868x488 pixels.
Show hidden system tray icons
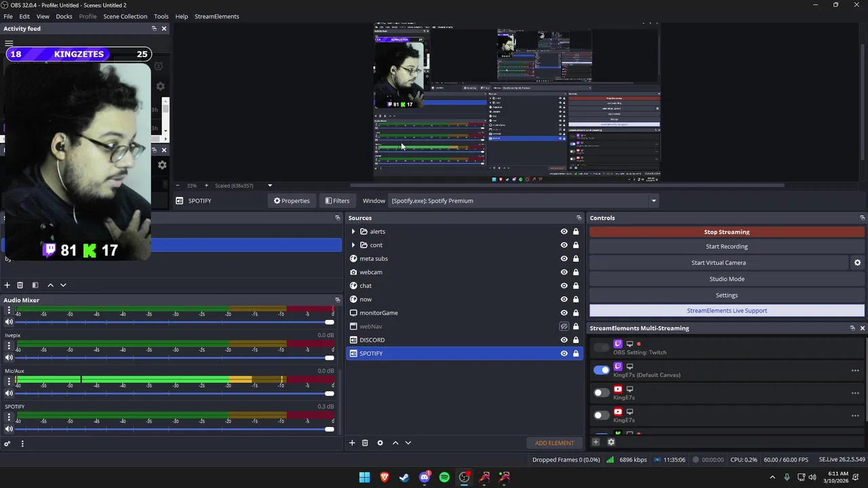pyautogui.click(x=772, y=477)
